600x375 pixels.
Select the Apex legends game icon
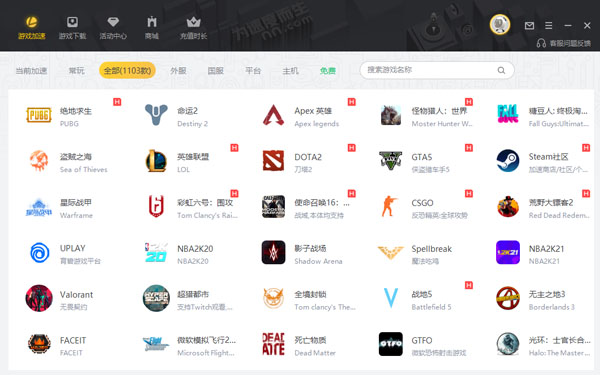[x=273, y=115]
